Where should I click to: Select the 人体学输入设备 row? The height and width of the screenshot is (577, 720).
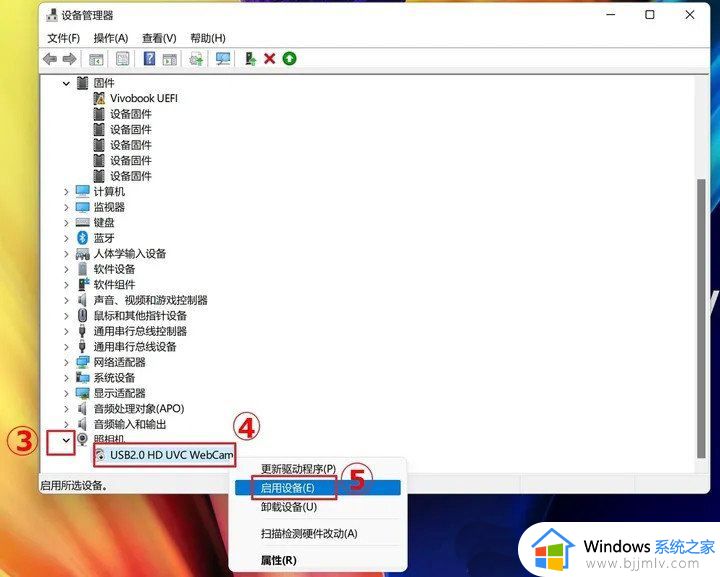129,253
